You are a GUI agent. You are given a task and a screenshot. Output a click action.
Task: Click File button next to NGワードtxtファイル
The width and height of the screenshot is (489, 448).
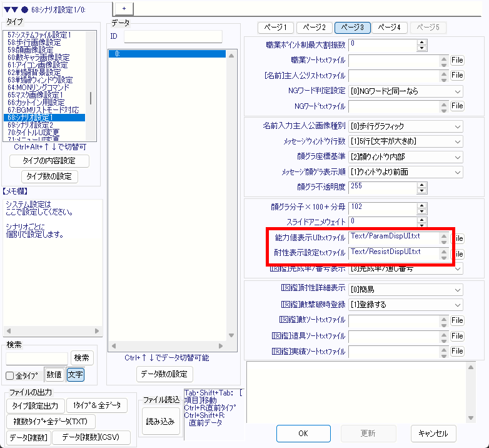[457, 106]
